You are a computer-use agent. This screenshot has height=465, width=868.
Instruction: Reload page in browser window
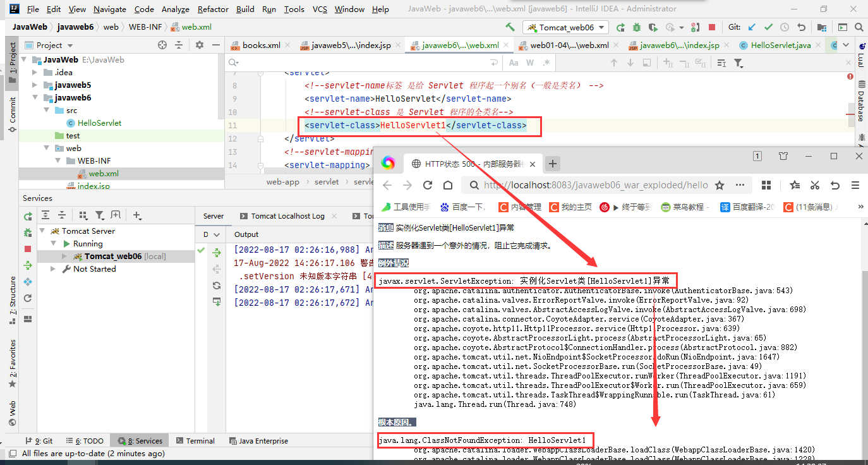428,185
